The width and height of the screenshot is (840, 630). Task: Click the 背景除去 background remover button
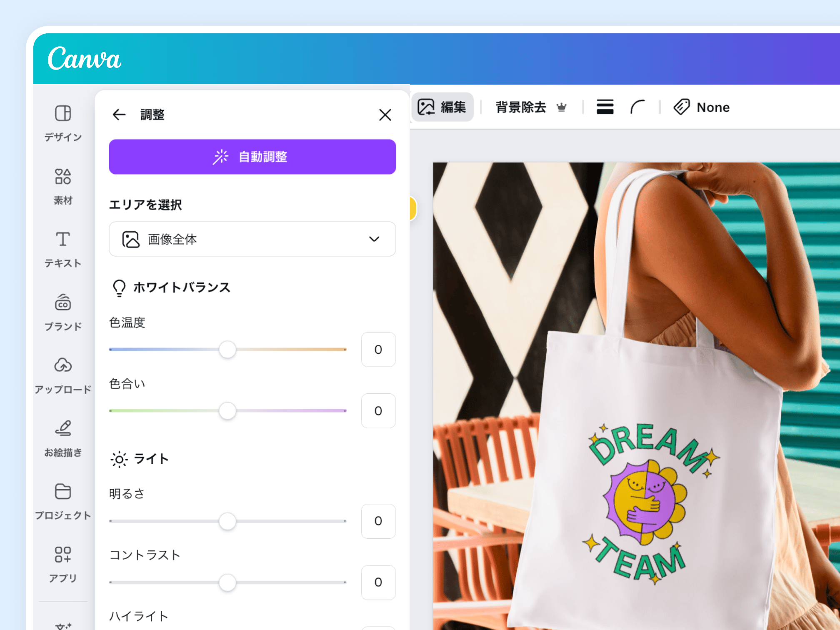click(x=531, y=107)
